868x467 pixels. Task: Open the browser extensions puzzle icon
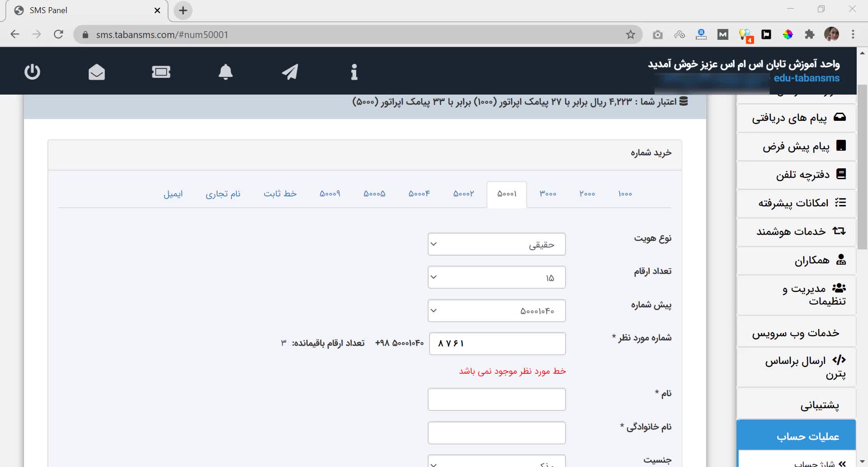809,34
